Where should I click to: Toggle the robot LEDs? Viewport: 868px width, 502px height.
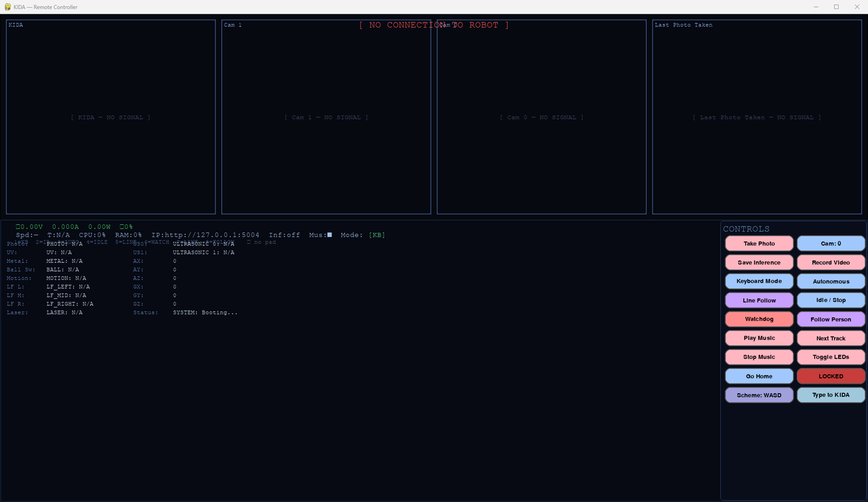831,358
